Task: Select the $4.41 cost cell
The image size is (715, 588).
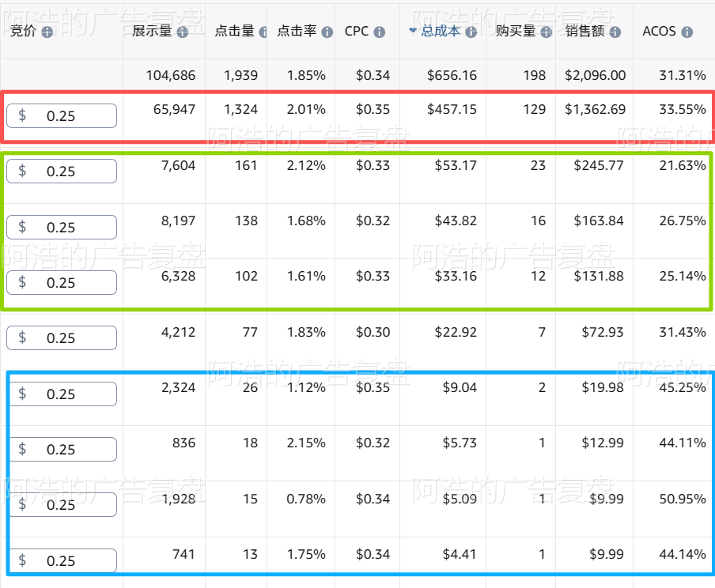Action: click(x=460, y=555)
